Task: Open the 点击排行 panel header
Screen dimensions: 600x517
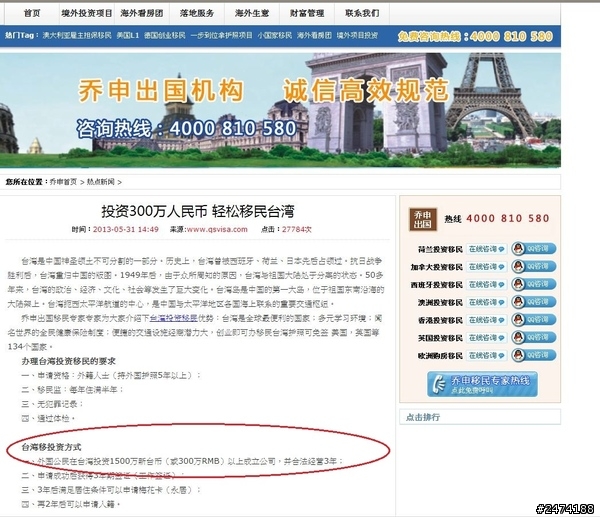Action: point(480,417)
